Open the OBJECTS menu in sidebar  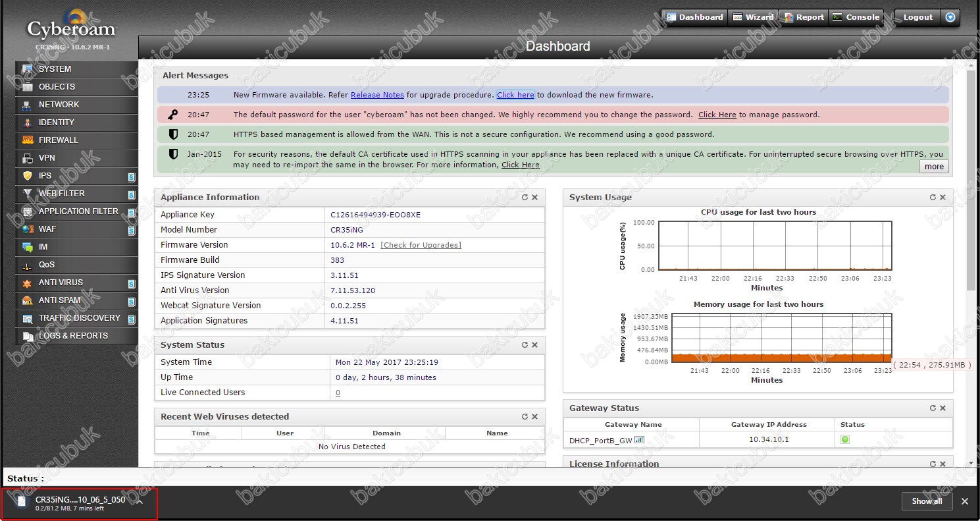[76, 86]
